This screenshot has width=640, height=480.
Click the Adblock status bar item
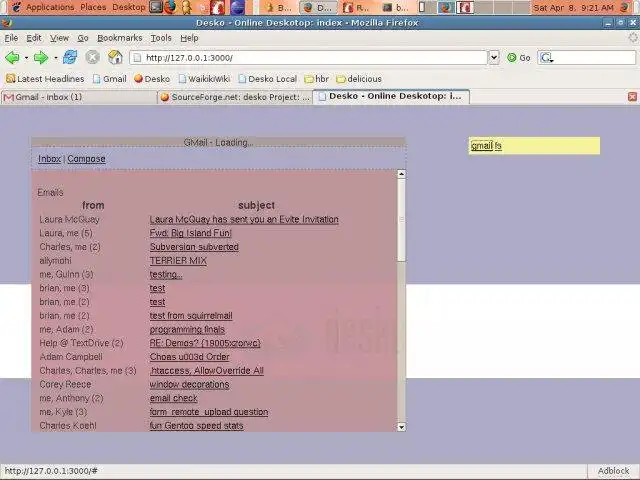[x=613, y=471]
